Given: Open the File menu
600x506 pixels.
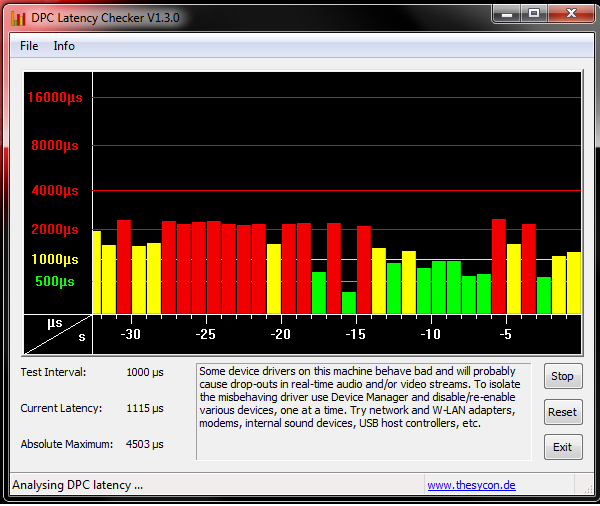Looking at the screenshot, I should point(29,46).
